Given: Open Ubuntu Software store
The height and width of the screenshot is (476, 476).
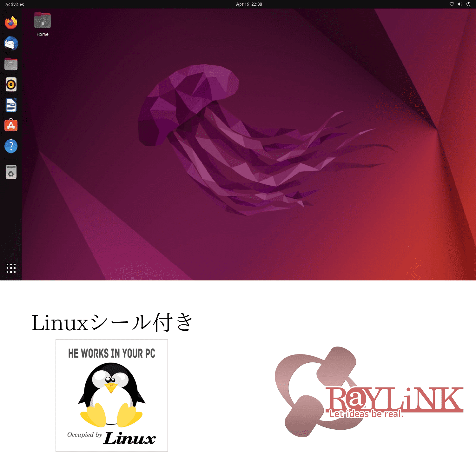Looking at the screenshot, I should [x=11, y=126].
